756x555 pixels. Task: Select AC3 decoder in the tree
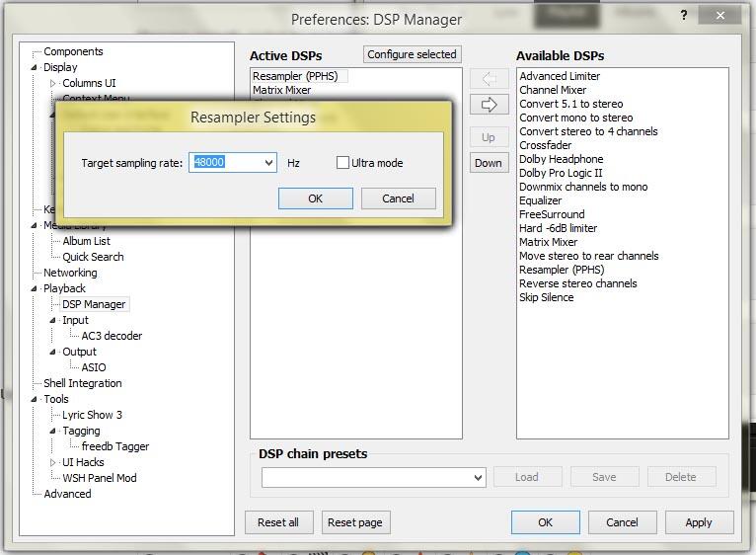pyautogui.click(x=112, y=336)
